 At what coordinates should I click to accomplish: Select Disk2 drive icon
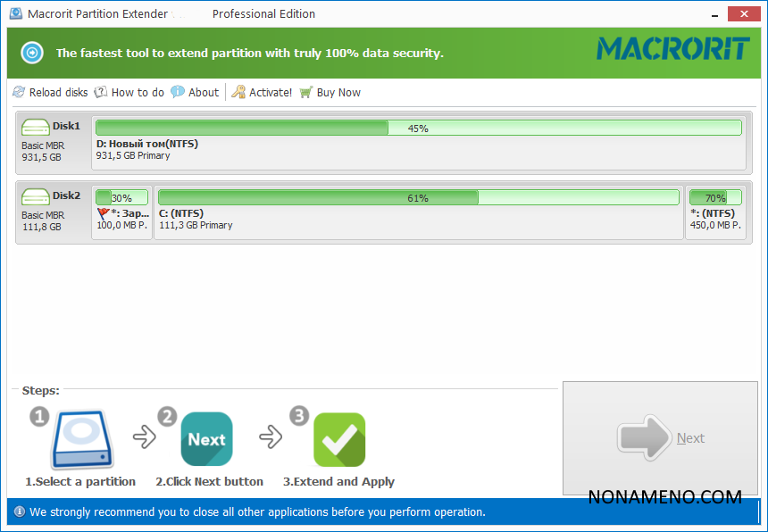point(36,196)
